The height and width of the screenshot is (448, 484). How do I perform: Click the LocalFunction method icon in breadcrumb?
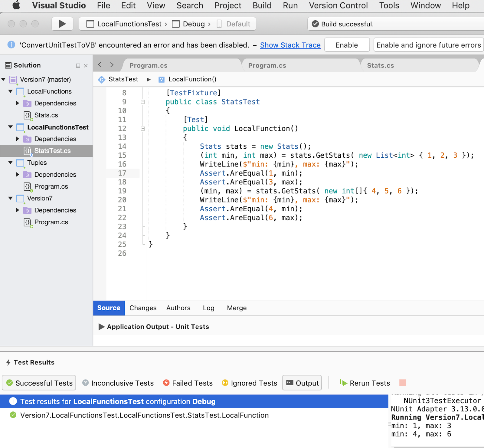pyautogui.click(x=162, y=79)
